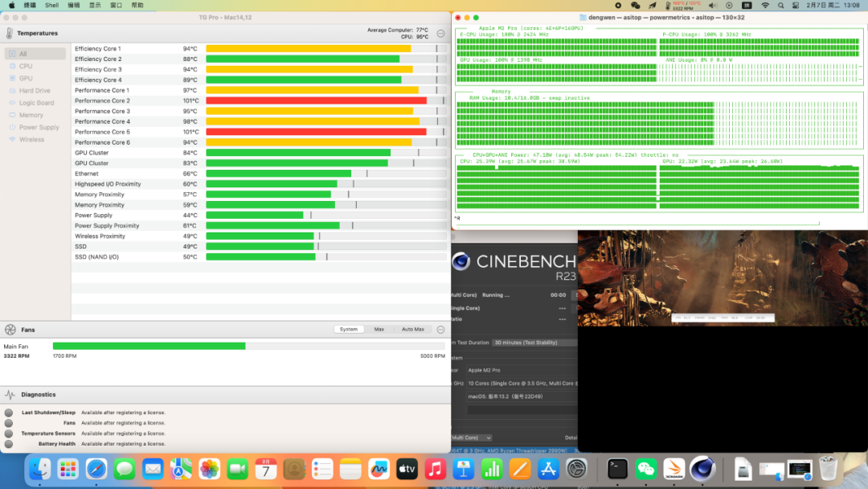The width and height of the screenshot is (868, 489).
Task: Open the Wireless sensor category
Action: [31, 139]
